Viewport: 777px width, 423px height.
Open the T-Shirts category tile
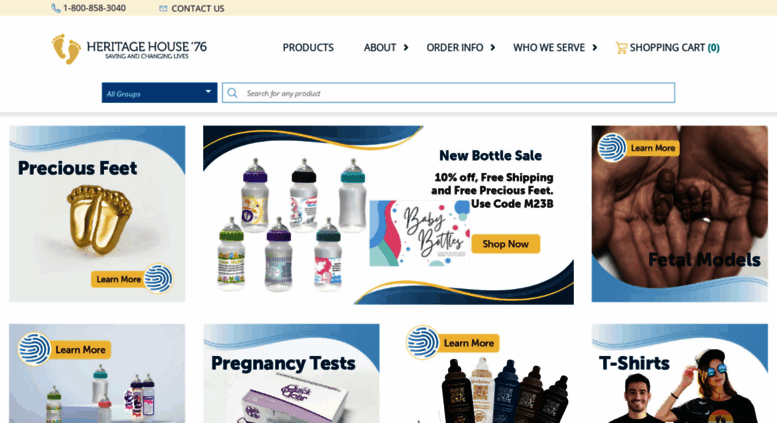[x=679, y=373]
